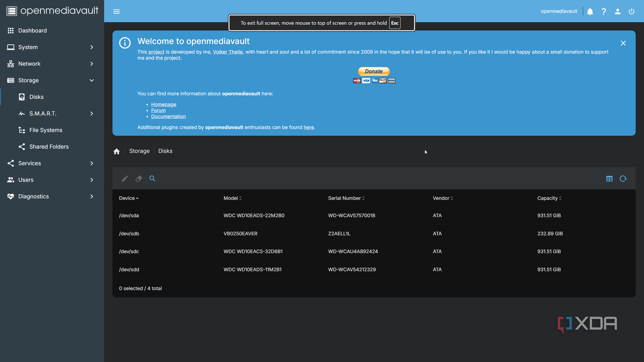Open the user account menu icon
This screenshot has width=644, height=362.
coord(617,12)
